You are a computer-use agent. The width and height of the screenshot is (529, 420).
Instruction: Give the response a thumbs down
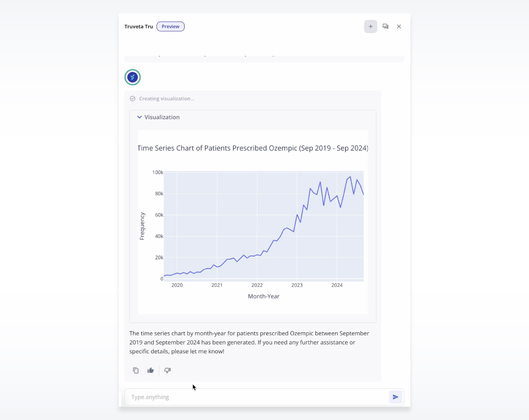(168, 370)
